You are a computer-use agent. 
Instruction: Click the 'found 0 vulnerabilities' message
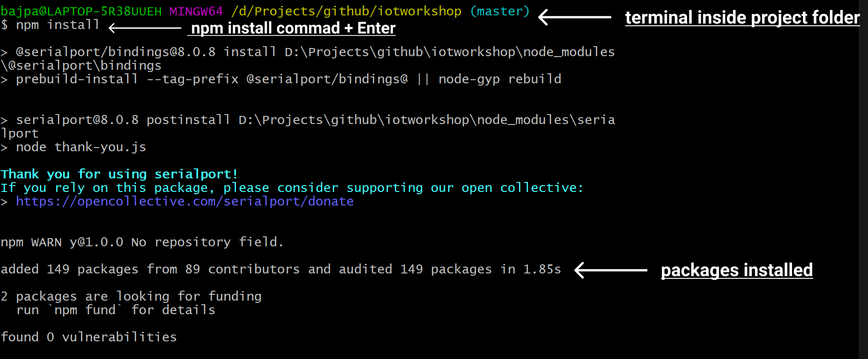point(89,337)
